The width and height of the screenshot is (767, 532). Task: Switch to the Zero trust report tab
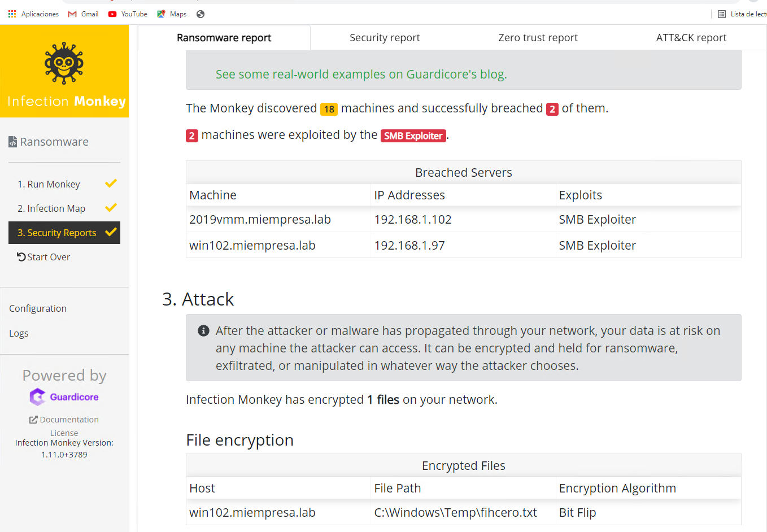538,38
